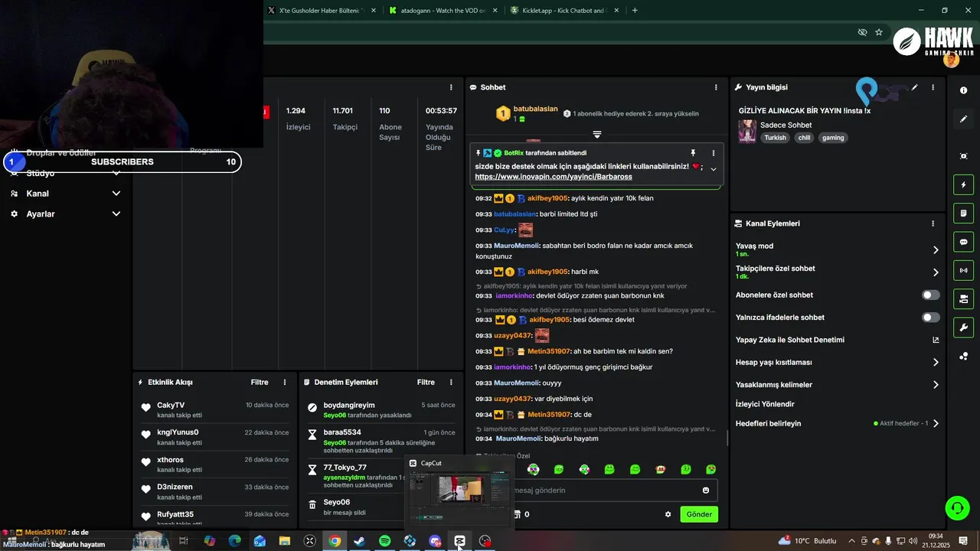Open CapCut from the taskbar
The width and height of the screenshot is (980, 551).
coord(459,541)
